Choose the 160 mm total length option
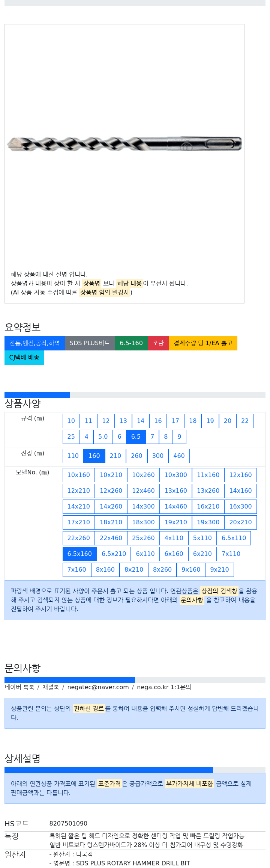The width and height of the screenshot is (270, 868). [94, 456]
